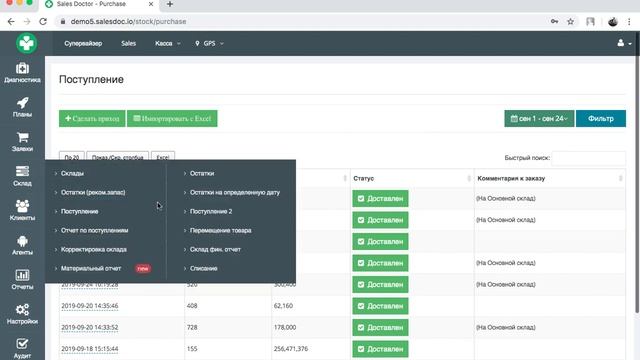The width and height of the screenshot is (640, 360).
Task: Click the browser back arrow
Action: 11,22
